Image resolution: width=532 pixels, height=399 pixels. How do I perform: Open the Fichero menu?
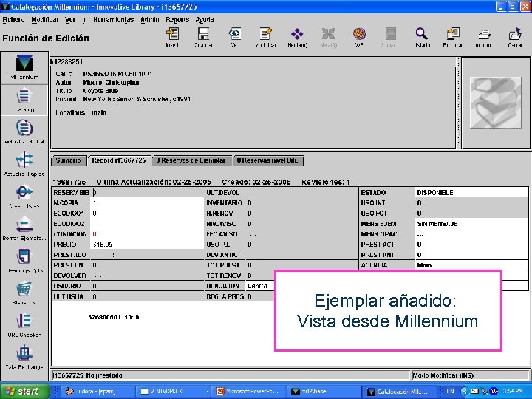(x=13, y=20)
